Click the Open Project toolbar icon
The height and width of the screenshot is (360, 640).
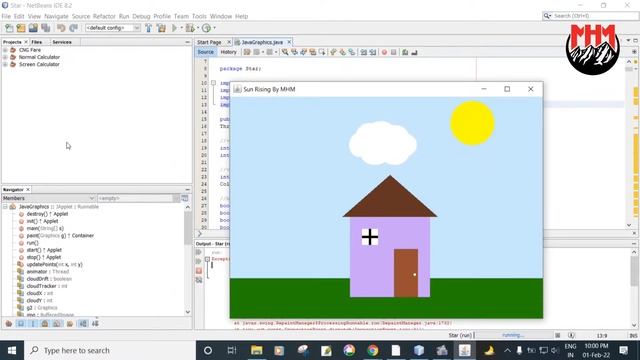[x=33, y=28]
